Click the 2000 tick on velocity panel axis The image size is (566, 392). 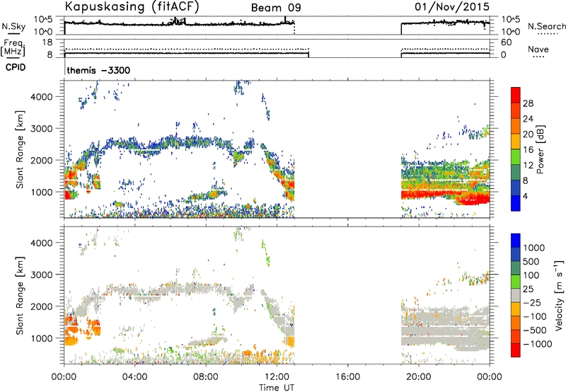coord(42,306)
